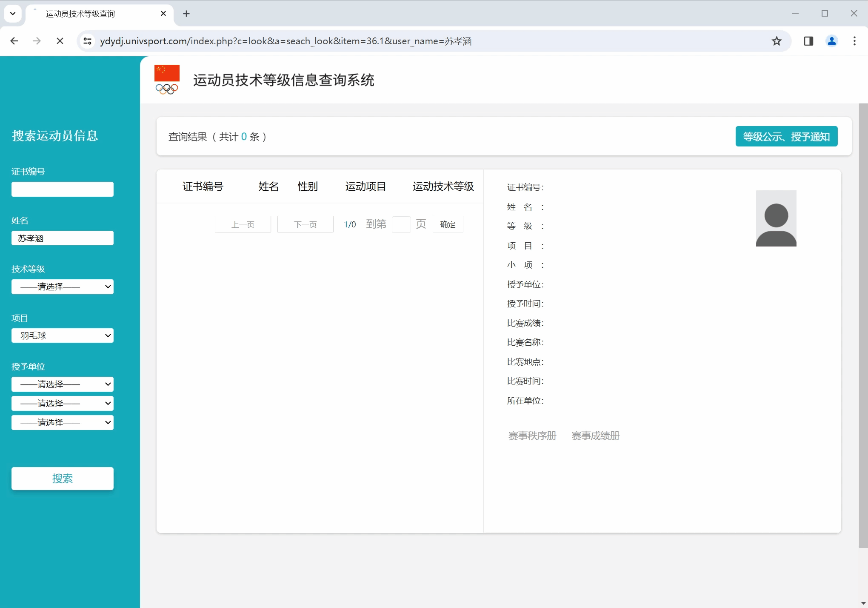Open the 项目 dropdown showing 羽毛球
The height and width of the screenshot is (608, 868).
pyautogui.click(x=63, y=336)
